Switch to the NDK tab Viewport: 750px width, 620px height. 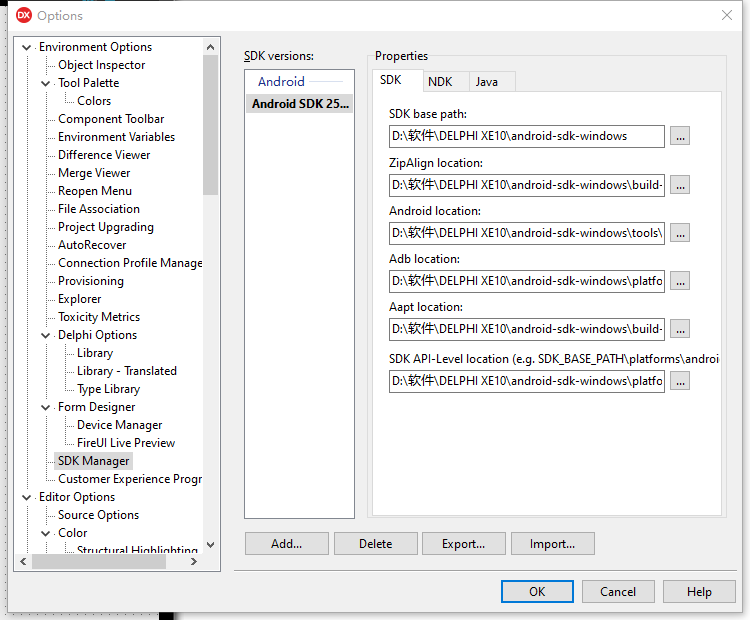[x=446, y=82]
